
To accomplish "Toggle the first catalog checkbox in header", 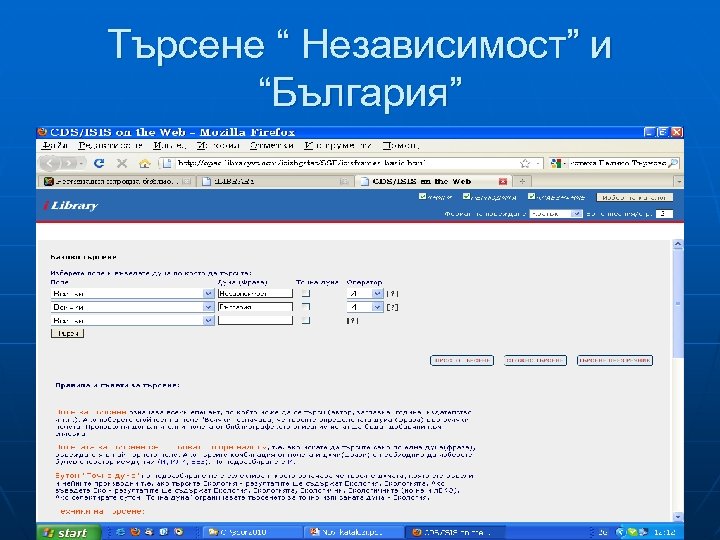I will 422,197.
